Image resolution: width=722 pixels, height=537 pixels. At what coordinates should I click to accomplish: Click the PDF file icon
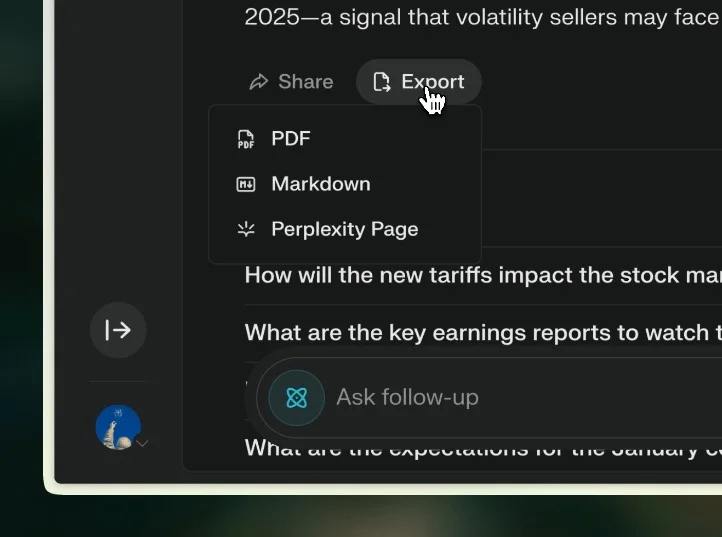(x=245, y=139)
